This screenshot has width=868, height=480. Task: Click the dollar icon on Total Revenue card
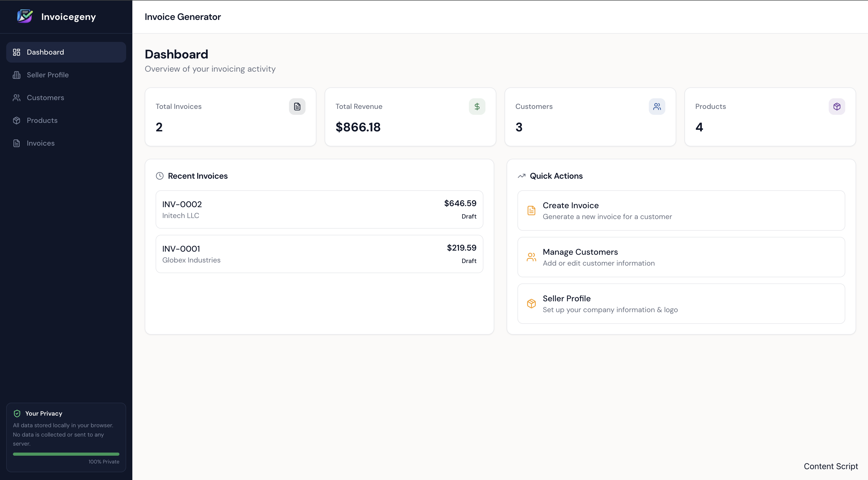pos(477,107)
